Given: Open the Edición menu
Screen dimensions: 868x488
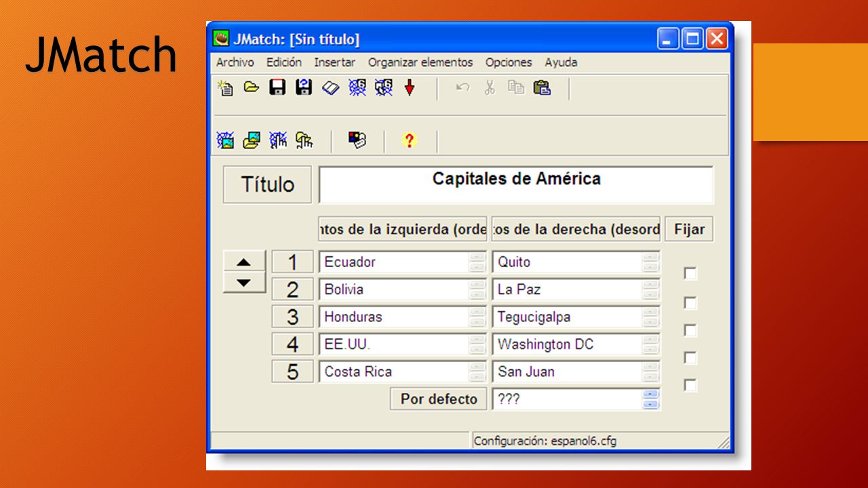Looking at the screenshot, I should [x=284, y=62].
